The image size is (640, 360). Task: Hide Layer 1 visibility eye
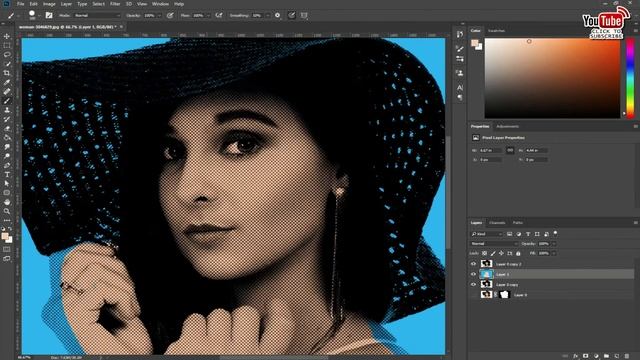pyautogui.click(x=473, y=274)
